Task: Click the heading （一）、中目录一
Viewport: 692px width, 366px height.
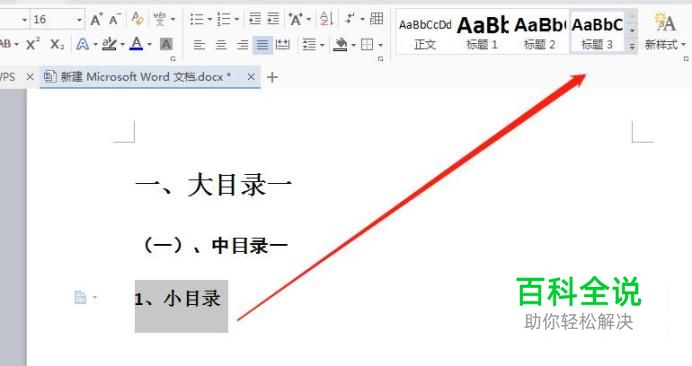Action: point(215,246)
